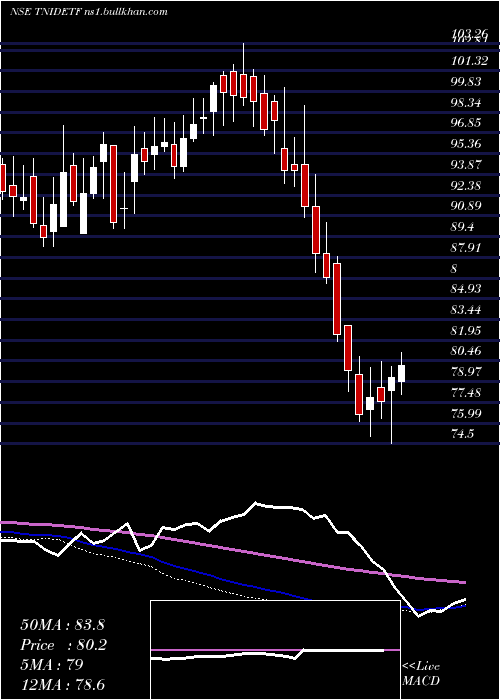
Task: Click inside the Live MACD inset panel
Action: tap(275, 650)
